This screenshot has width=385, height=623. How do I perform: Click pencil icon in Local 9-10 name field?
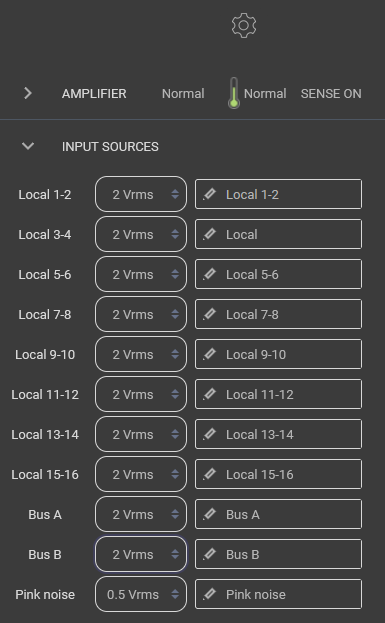click(209, 354)
